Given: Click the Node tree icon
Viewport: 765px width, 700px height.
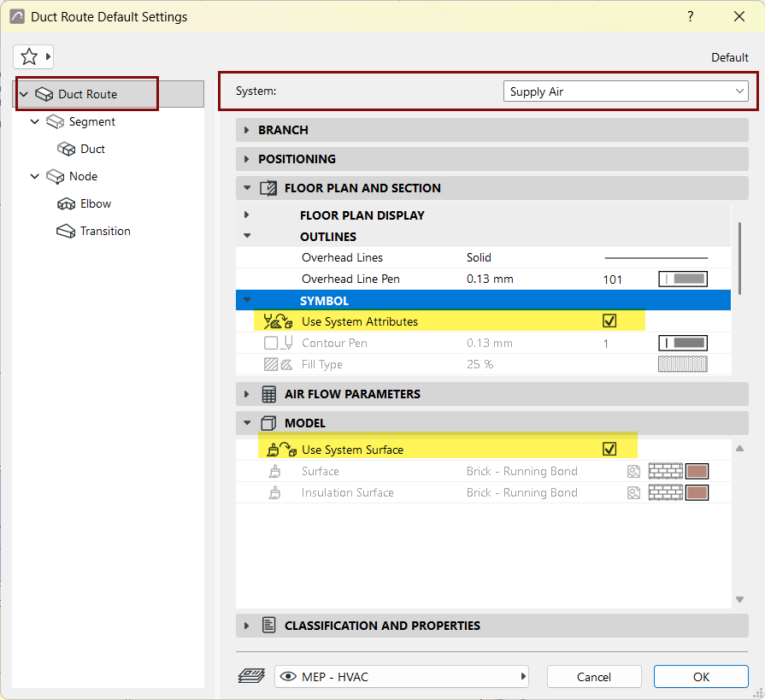Looking at the screenshot, I should (x=55, y=177).
